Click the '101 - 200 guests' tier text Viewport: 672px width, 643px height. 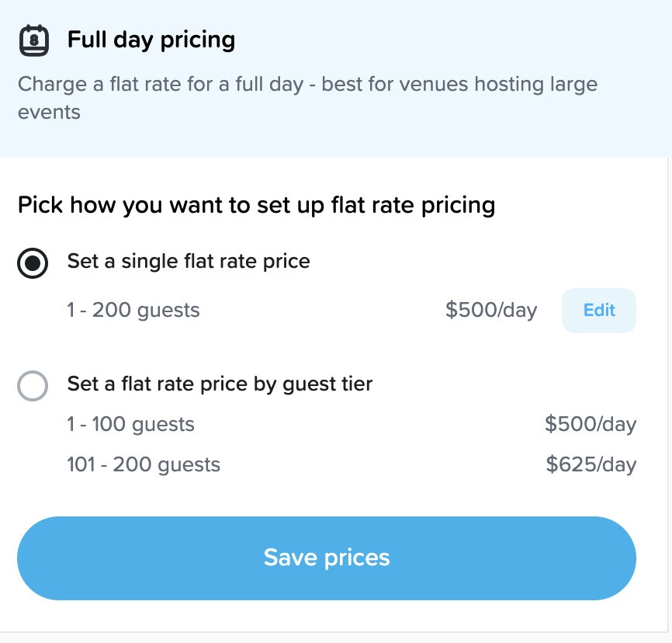point(144,465)
